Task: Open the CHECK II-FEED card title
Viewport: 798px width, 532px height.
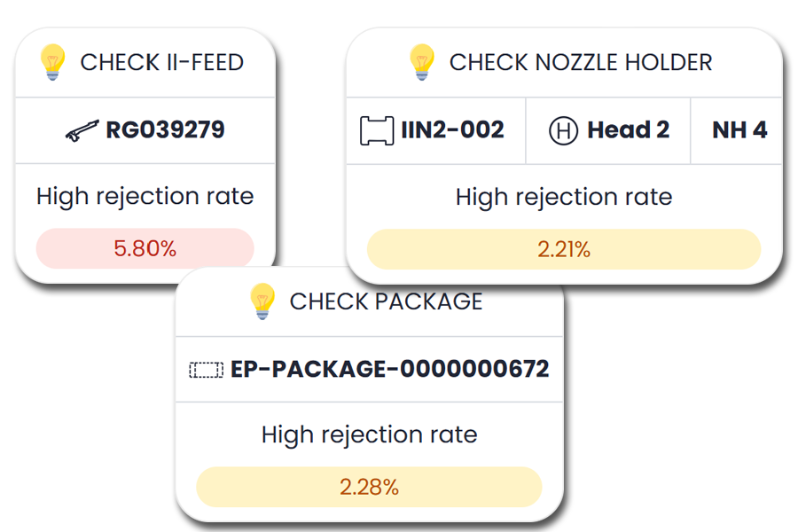Action: point(161,63)
